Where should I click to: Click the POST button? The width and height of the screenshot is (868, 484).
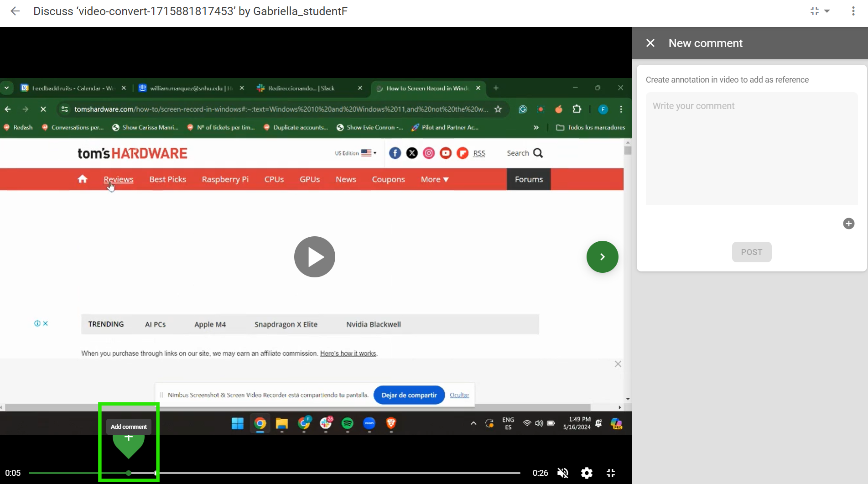coord(752,252)
